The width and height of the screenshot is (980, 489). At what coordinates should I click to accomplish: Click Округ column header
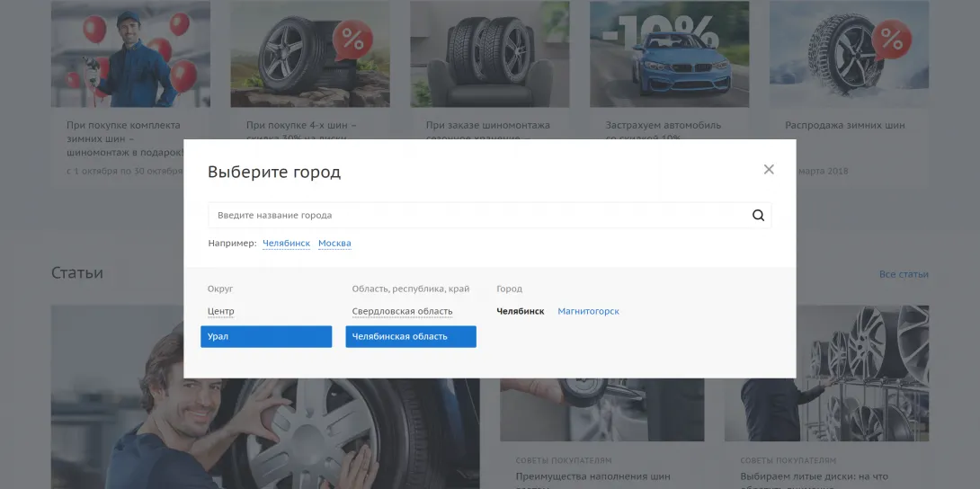click(220, 289)
